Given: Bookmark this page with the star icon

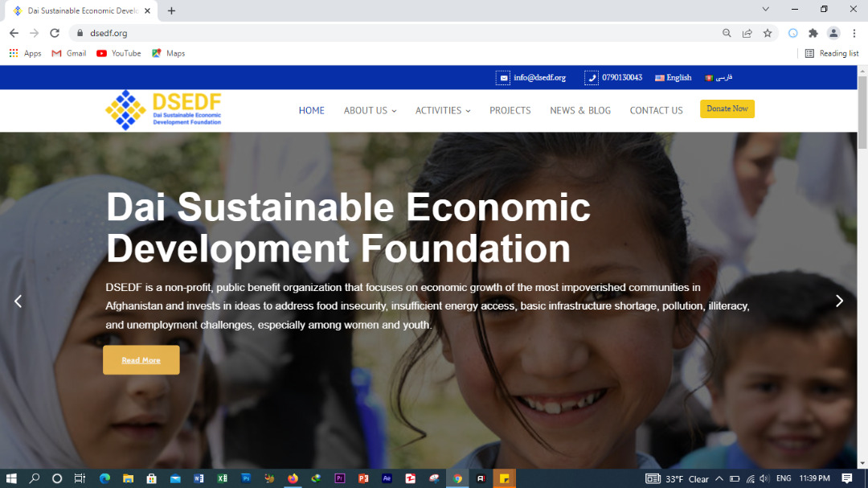Looking at the screenshot, I should click(x=768, y=33).
